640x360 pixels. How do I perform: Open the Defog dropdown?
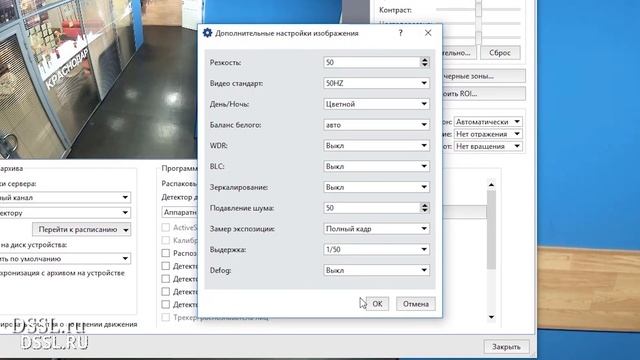(376, 270)
